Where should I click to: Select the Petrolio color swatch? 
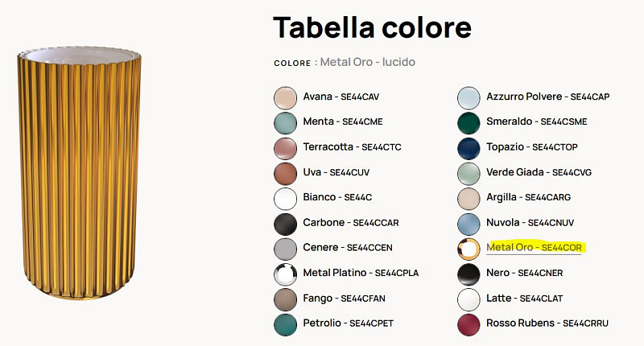286,324
